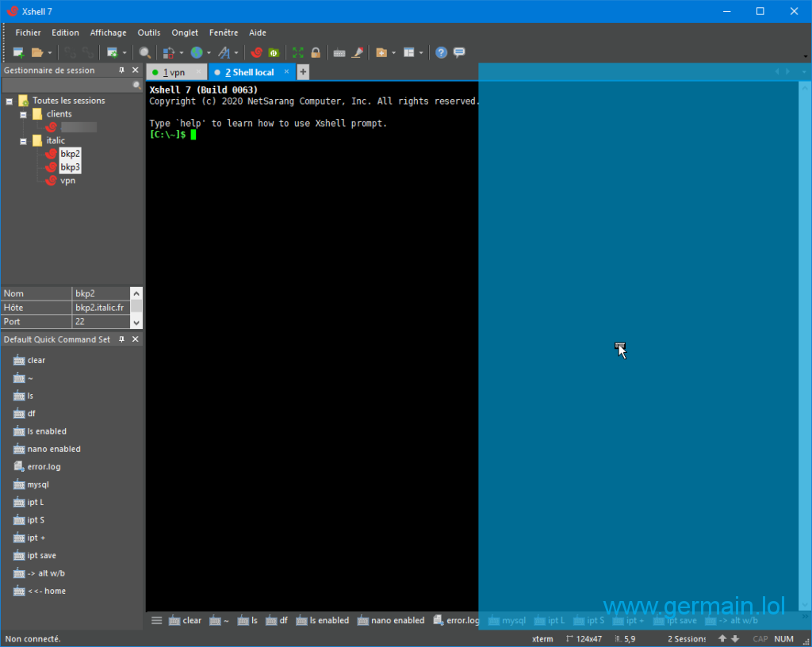Click the green full screen arrows icon
812x647 pixels.
click(x=298, y=52)
